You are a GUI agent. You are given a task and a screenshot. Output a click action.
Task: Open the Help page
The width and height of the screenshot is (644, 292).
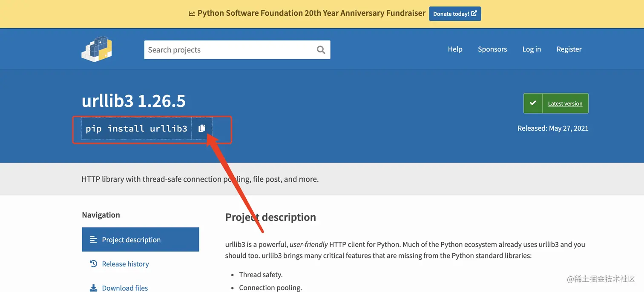coord(455,49)
